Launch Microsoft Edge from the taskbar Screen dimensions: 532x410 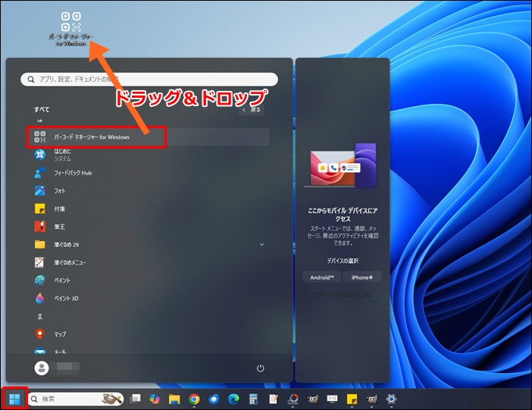click(233, 399)
